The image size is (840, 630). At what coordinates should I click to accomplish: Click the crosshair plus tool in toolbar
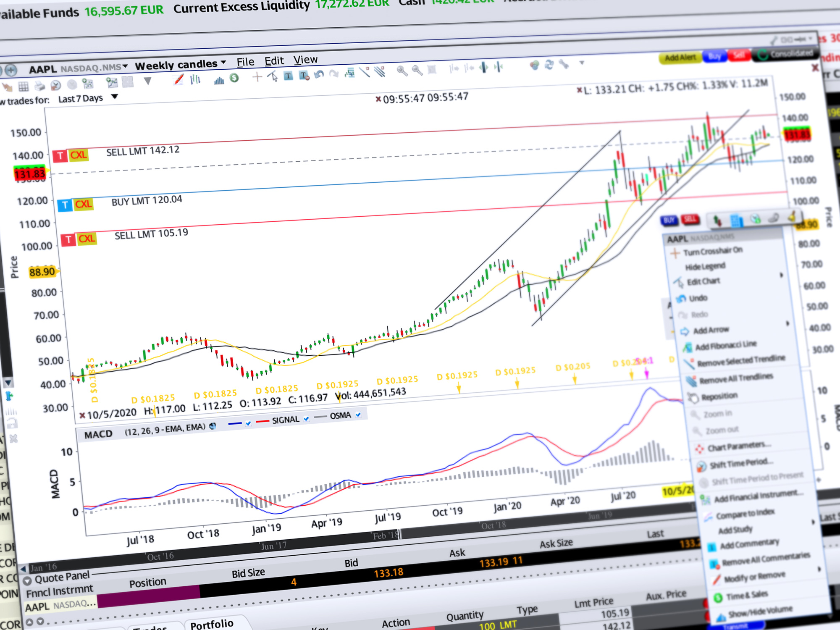click(x=257, y=77)
